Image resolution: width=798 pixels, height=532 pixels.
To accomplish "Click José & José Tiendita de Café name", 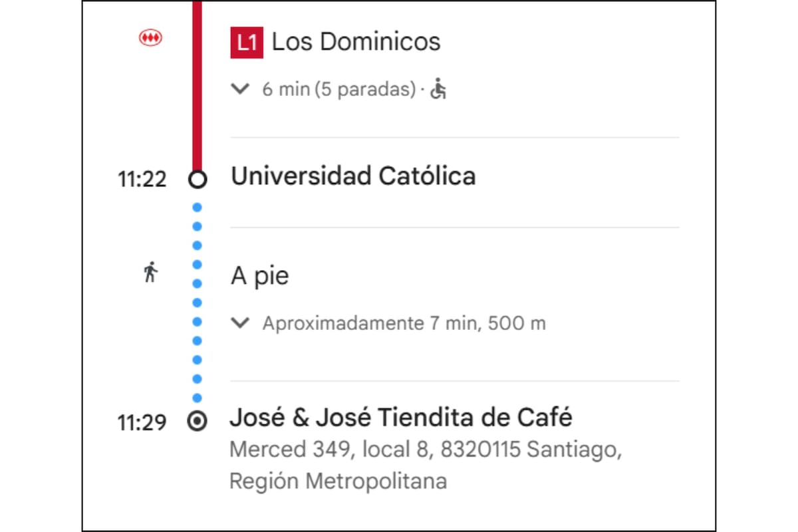I will point(402,418).
